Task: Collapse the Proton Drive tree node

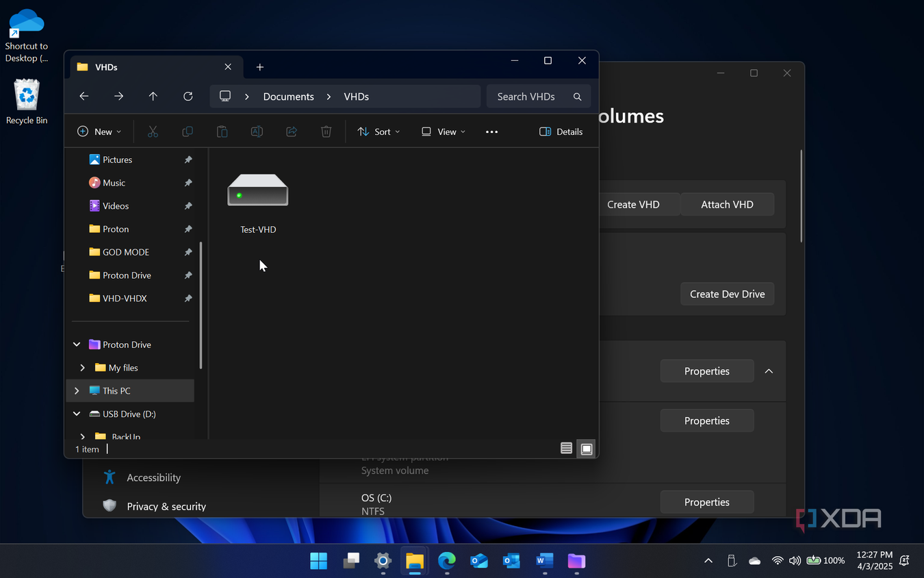Action: 77,344
